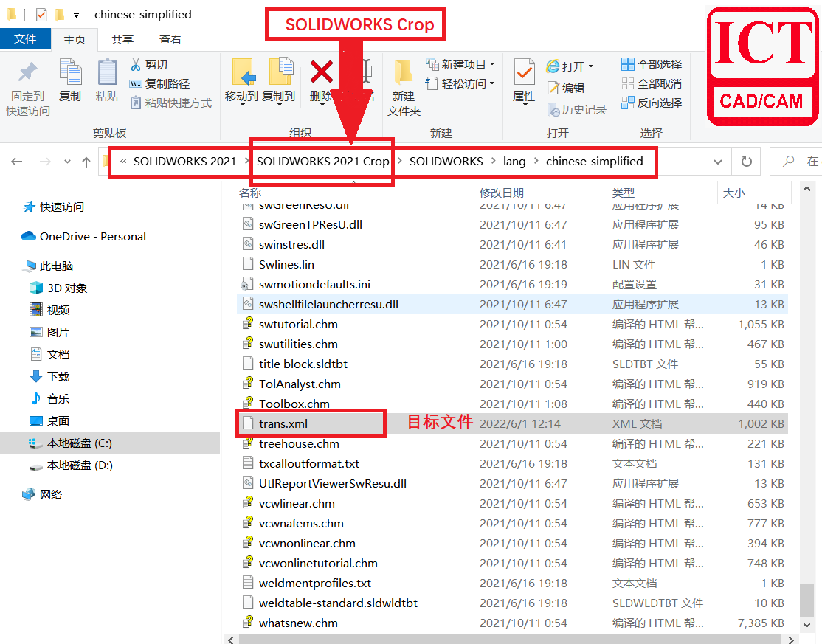The height and width of the screenshot is (644, 822).
Task: Click the SOLIDWORKS breadcrumb before lang
Action: (446, 162)
